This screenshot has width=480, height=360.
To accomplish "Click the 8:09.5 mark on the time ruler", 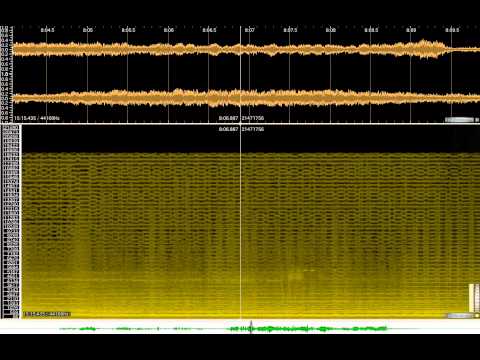I will tap(452, 30).
